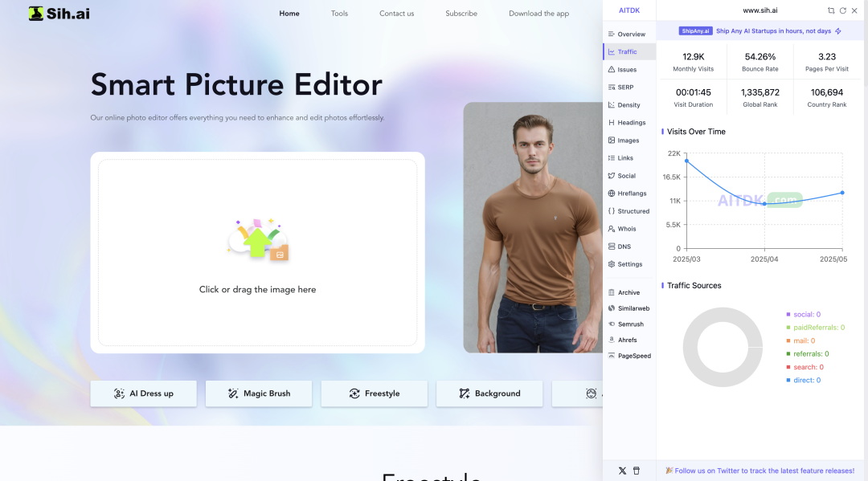Image resolution: width=868 pixels, height=481 pixels.
Task: Open the Tools nav menu
Action: [339, 14]
